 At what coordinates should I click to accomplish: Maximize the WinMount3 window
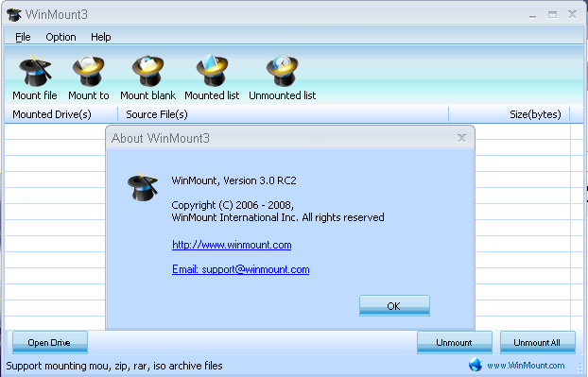(x=552, y=14)
